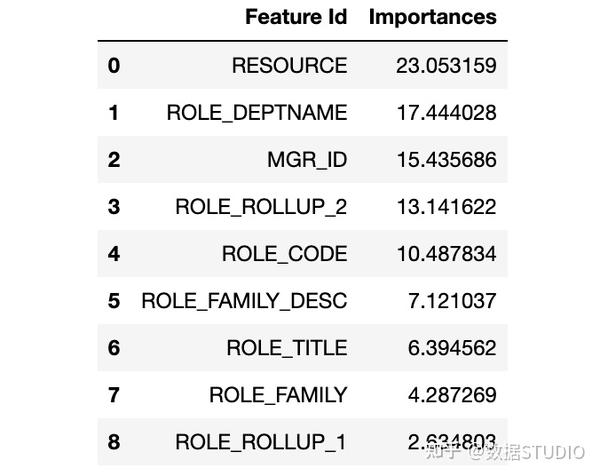Click the MGR_ID feature cell
This screenshot has width=600, height=476.
tap(307, 160)
